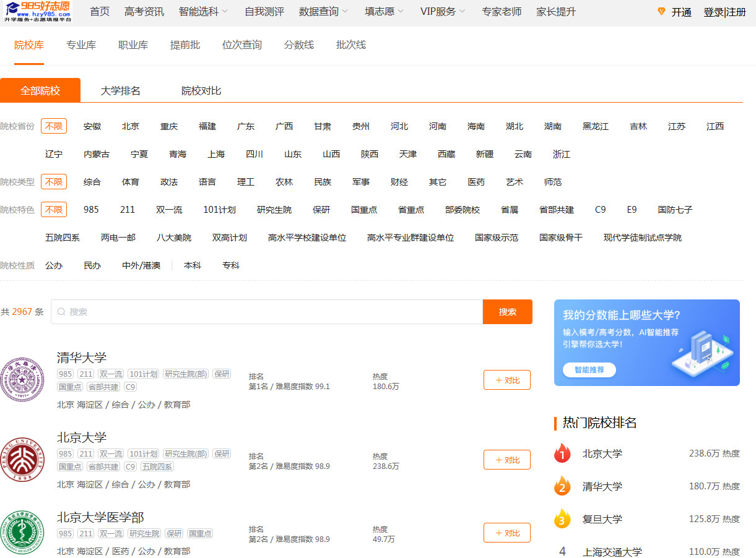Click the rank 1 flame badge
This screenshot has height=558, width=756.
(562, 453)
